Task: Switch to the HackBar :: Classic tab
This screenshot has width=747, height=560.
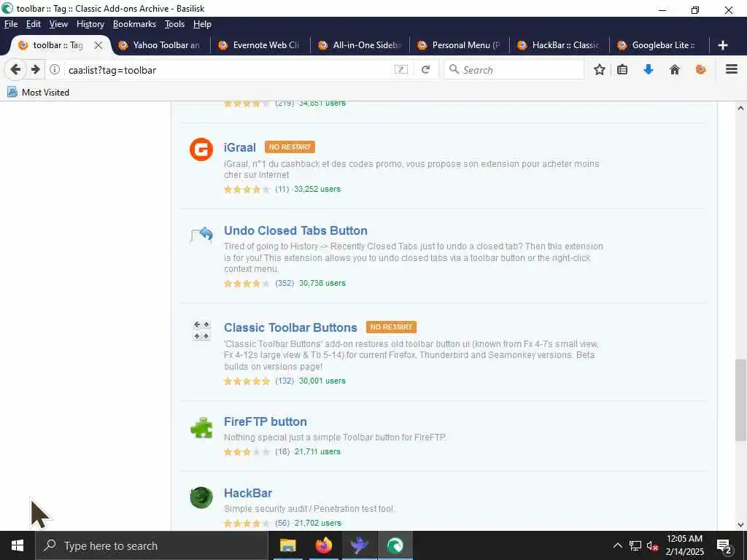Action: (x=560, y=45)
